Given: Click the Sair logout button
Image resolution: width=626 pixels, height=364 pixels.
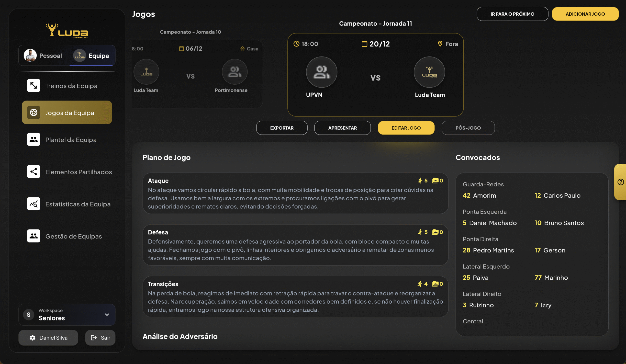Looking at the screenshot, I should (x=100, y=337).
